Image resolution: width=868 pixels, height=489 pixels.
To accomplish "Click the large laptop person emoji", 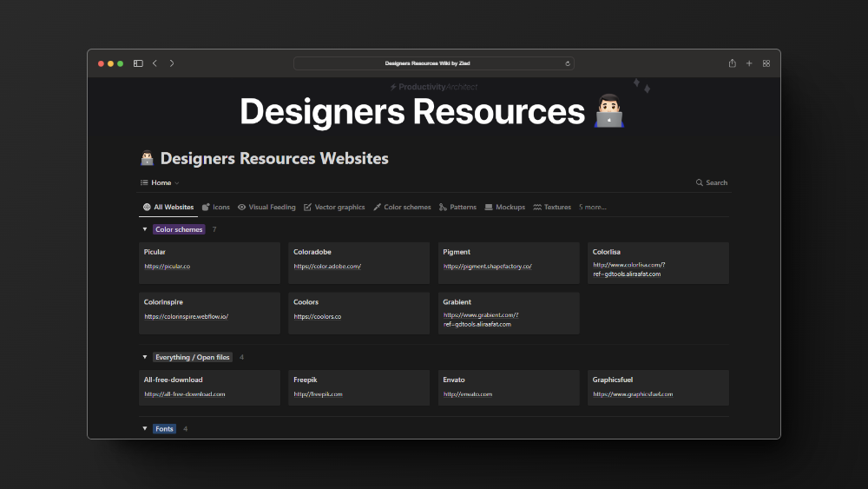I will (x=609, y=111).
